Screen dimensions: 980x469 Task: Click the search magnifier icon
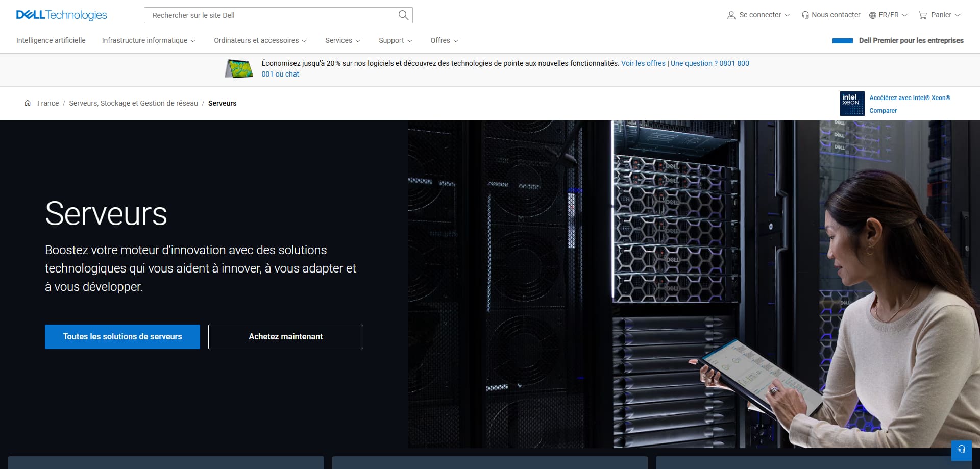(403, 15)
